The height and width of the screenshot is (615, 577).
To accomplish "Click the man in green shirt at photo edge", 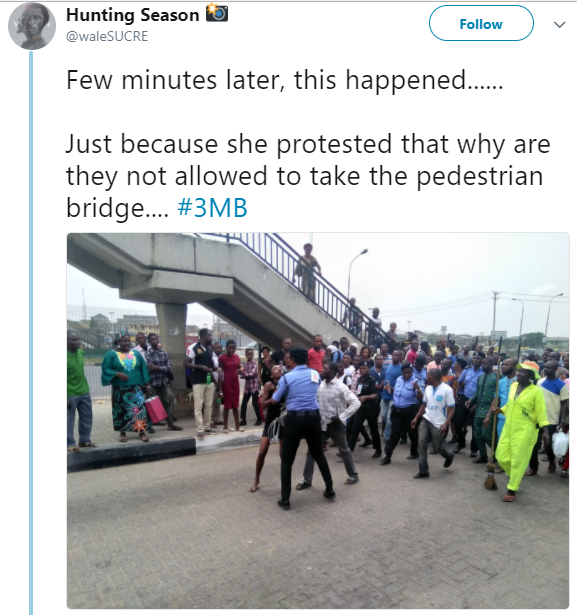I will [x=79, y=392].
